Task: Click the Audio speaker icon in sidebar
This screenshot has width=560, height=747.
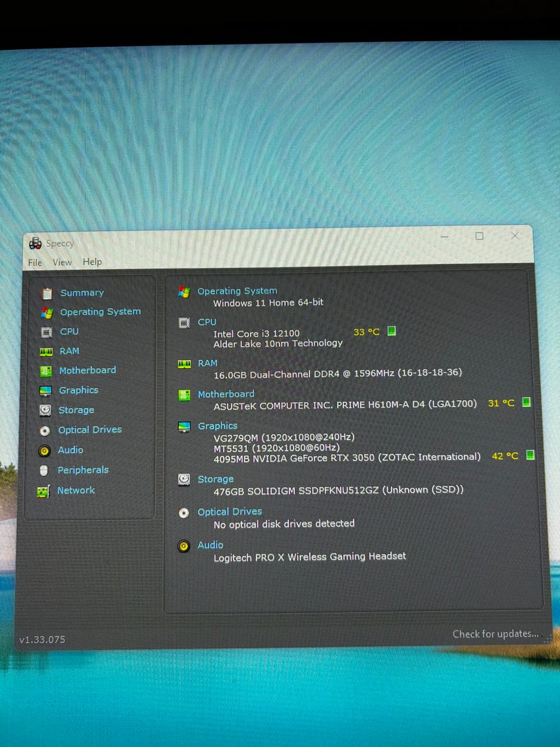Action: 44,451
